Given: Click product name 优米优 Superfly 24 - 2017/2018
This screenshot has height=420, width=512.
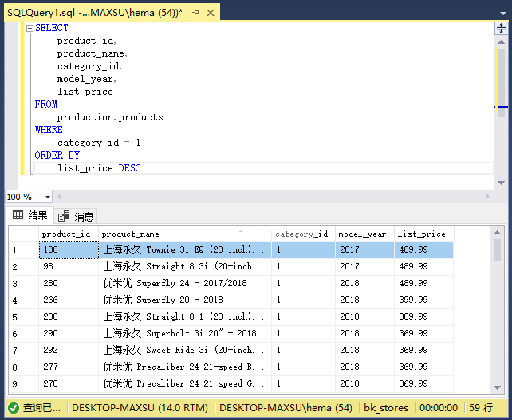Looking at the screenshot, I should pos(185,284).
